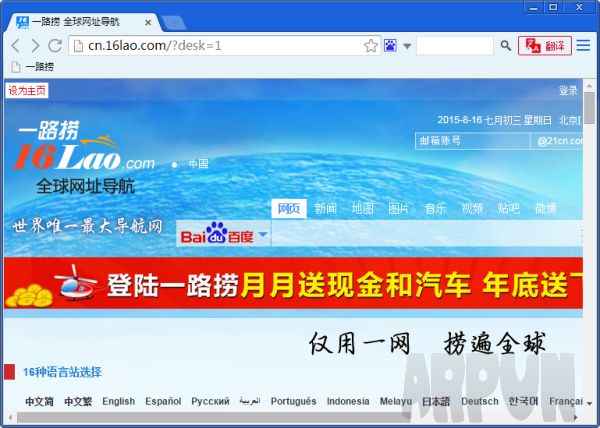600x428 pixels.
Task: Reload the page with the refresh icon
Action: 55,46
